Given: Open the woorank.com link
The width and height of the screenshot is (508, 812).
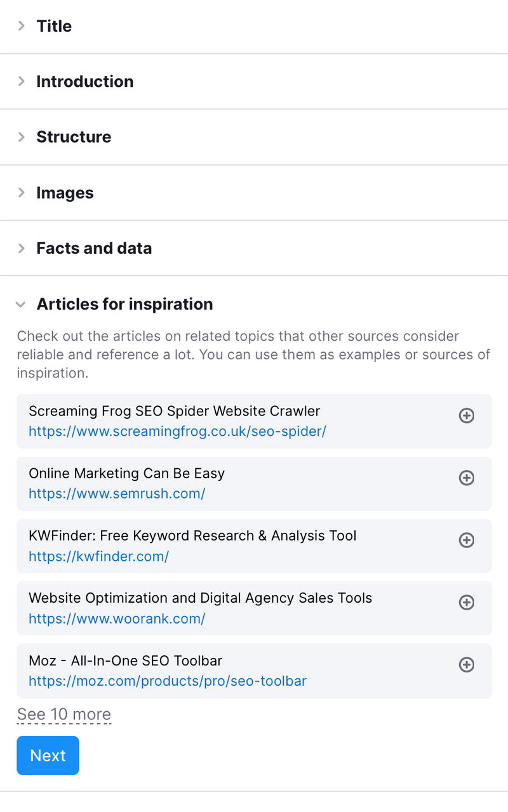Looking at the screenshot, I should click(x=117, y=619).
